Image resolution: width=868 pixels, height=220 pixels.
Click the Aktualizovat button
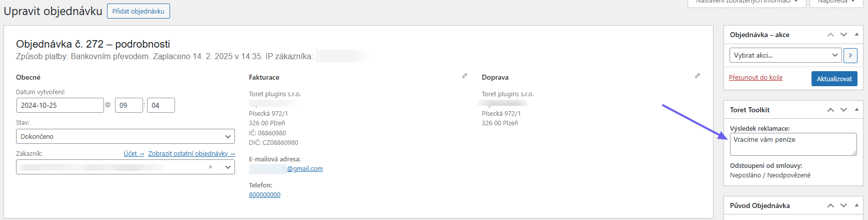coord(834,79)
